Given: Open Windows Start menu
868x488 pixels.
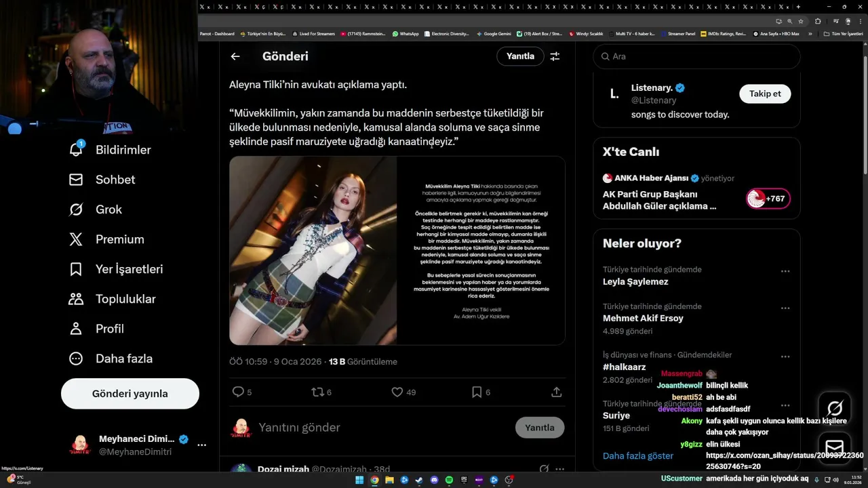Looking at the screenshot, I should (359, 480).
